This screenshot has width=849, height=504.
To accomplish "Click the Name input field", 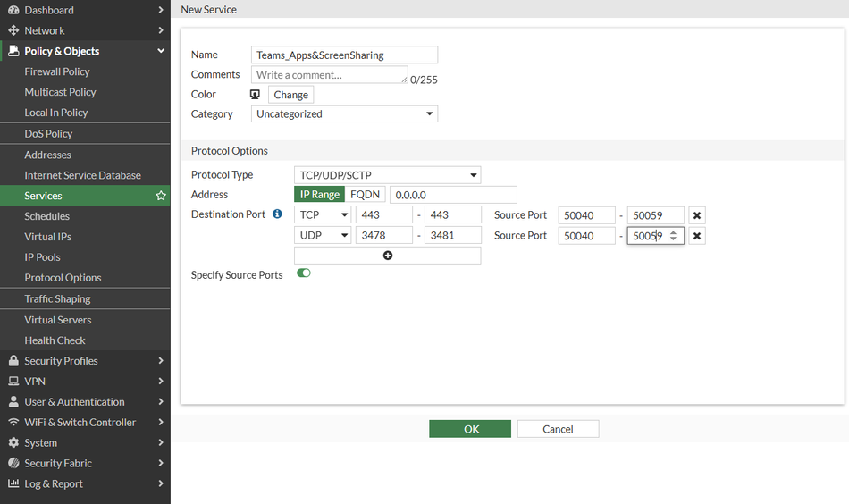I will [344, 55].
